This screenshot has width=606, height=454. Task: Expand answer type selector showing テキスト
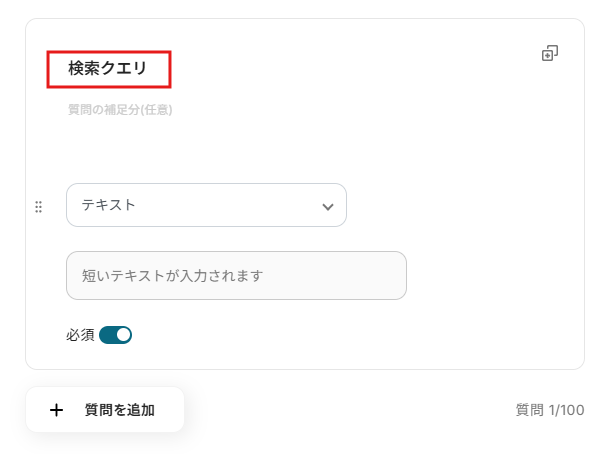206,205
